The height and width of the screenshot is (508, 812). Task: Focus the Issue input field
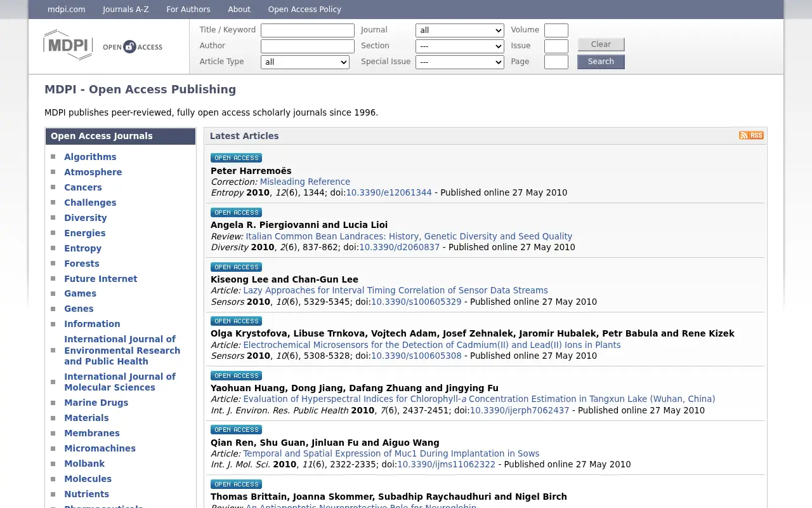[x=556, y=46]
